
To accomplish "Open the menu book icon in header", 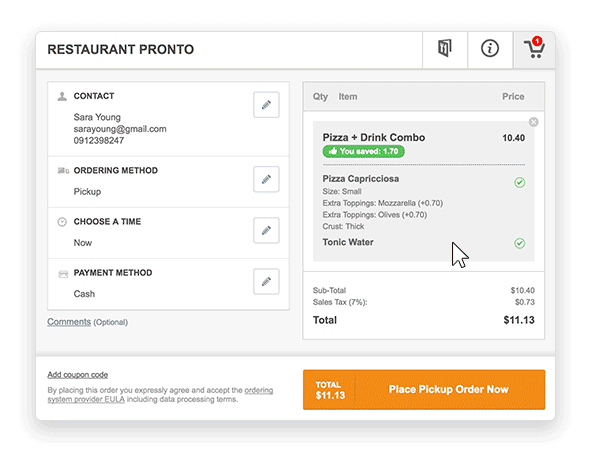I will [x=445, y=49].
